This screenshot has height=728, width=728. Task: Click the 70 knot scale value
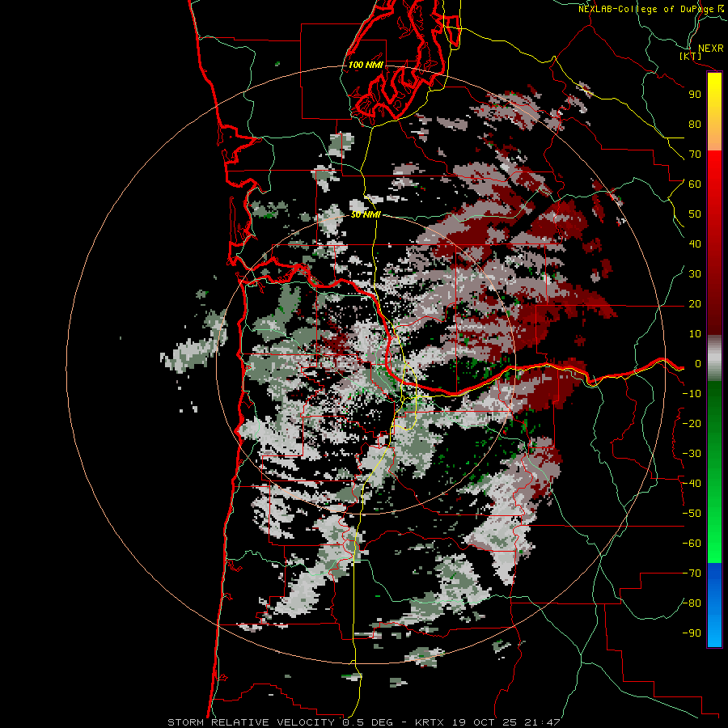tap(695, 154)
